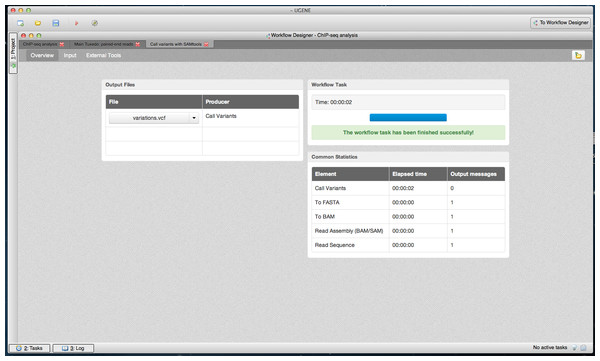The width and height of the screenshot is (600, 361).
Task: Click the load dashboard icon at top right
Action: click(578, 56)
